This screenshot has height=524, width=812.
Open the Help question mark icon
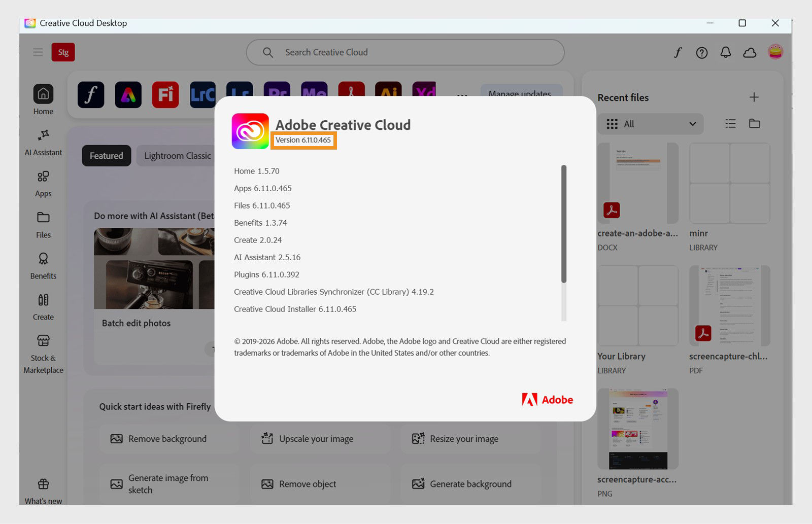click(x=701, y=52)
